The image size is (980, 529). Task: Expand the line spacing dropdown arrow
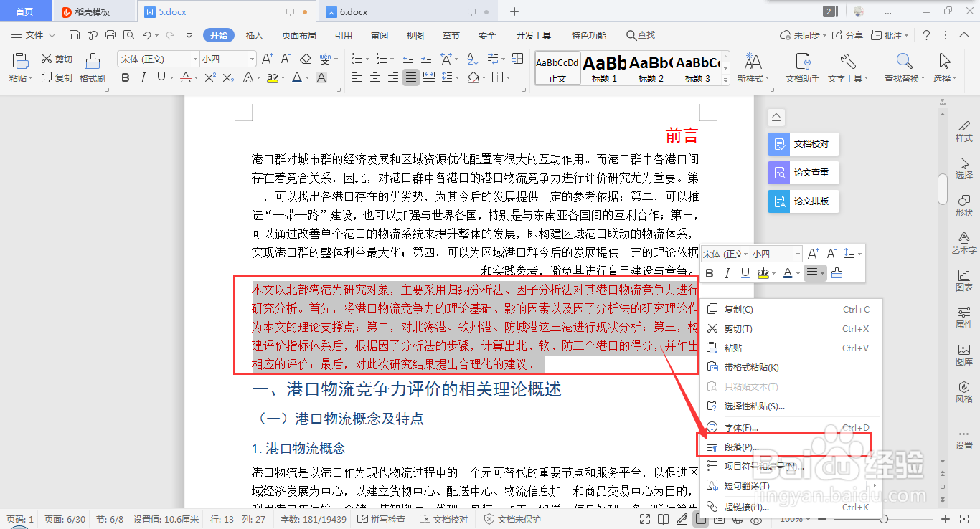point(457,79)
